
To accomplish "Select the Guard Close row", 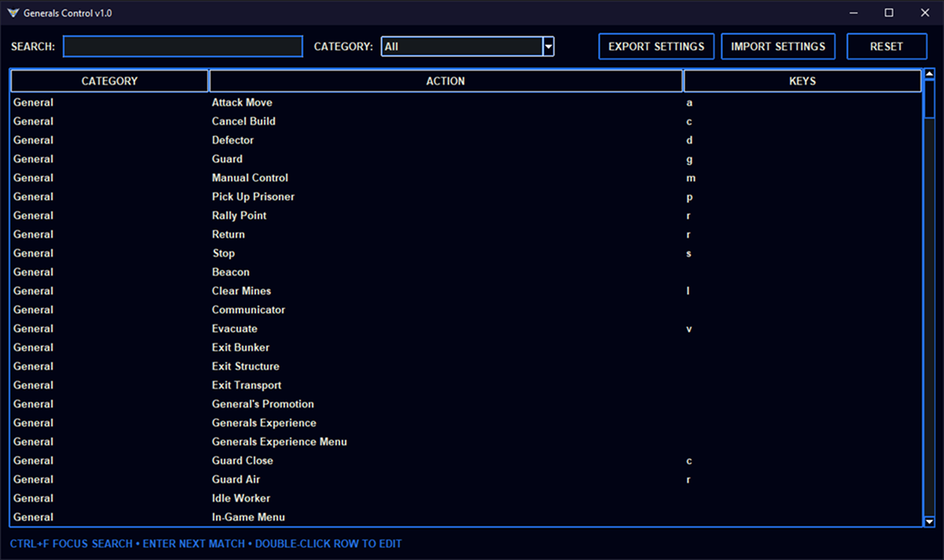I will (x=466, y=460).
